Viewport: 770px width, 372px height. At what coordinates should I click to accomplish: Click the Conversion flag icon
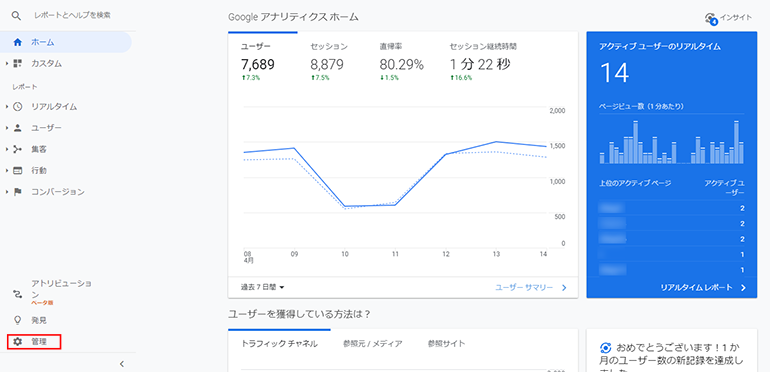pyautogui.click(x=18, y=192)
